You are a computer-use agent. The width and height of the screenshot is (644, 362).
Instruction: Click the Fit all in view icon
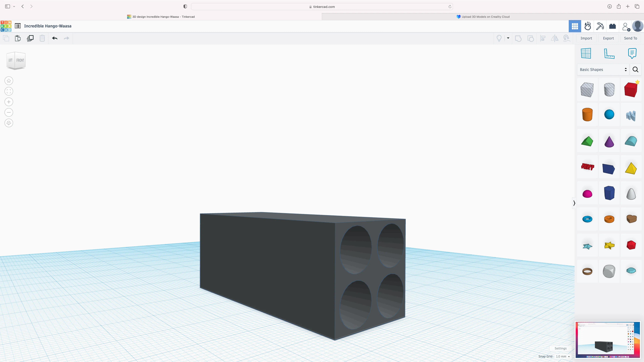tap(9, 91)
